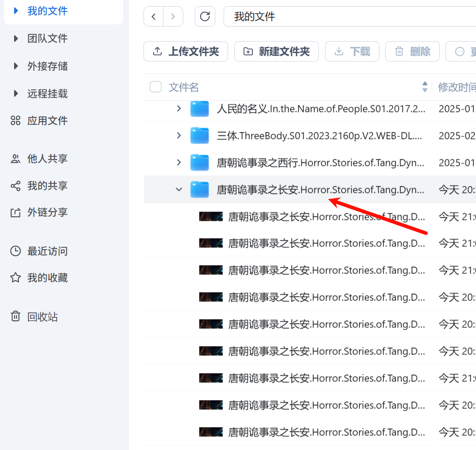Image resolution: width=476 pixels, height=450 pixels.
Task: Sort by 文件名 using the sort arrows
Action: click(425, 87)
